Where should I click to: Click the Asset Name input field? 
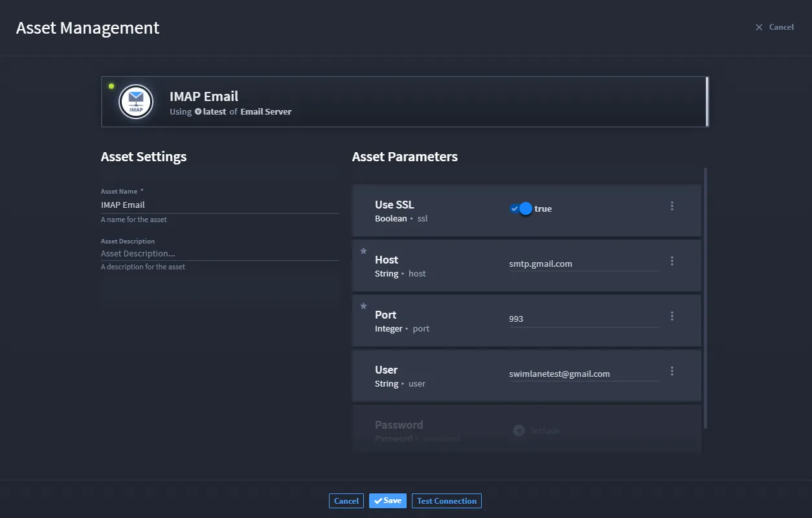(x=220, y=205)
